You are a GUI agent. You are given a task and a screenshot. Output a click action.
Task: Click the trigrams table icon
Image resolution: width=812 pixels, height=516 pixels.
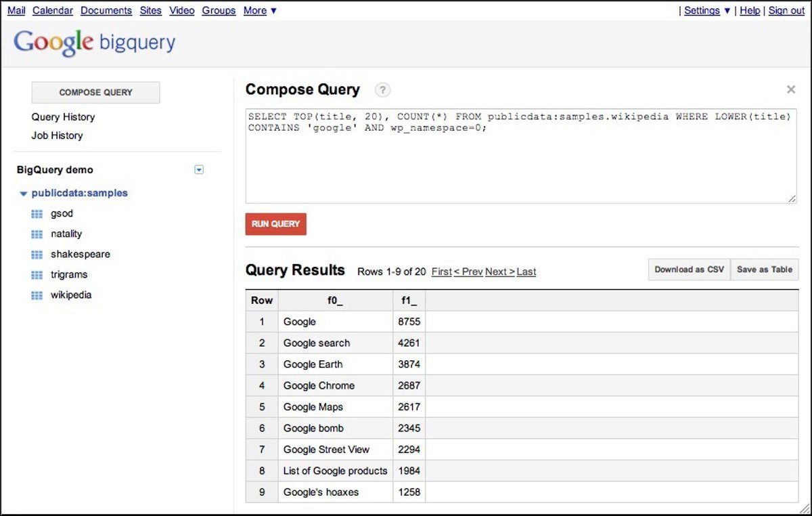click(37, 275)
